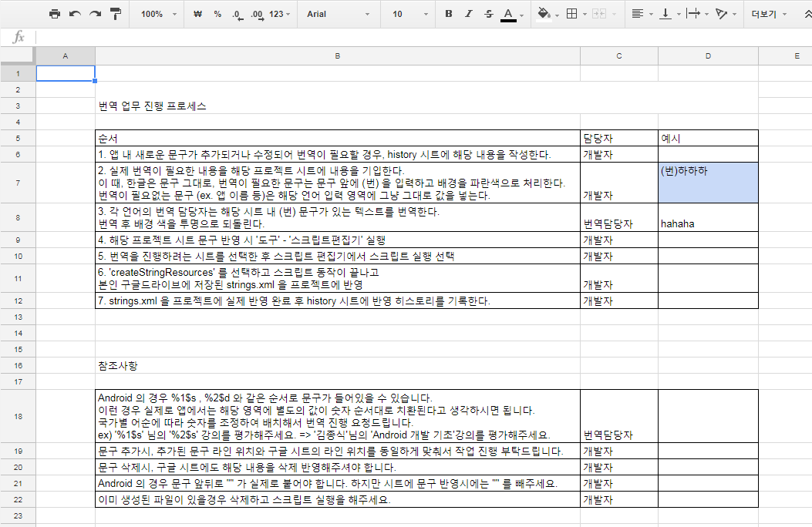
Task: Click the 'hahaha' cell
Action: tap(708, 217)
